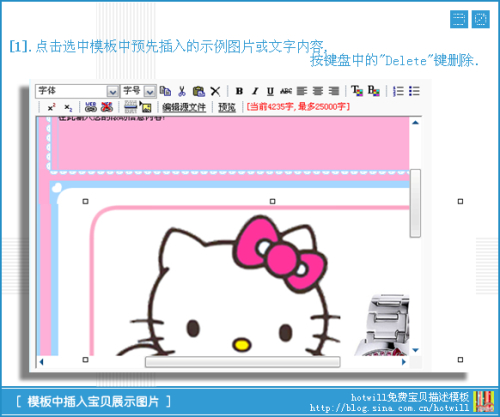Toggle Italic formatting
This screenshot has width=500, height=417.
coord(255,91)
